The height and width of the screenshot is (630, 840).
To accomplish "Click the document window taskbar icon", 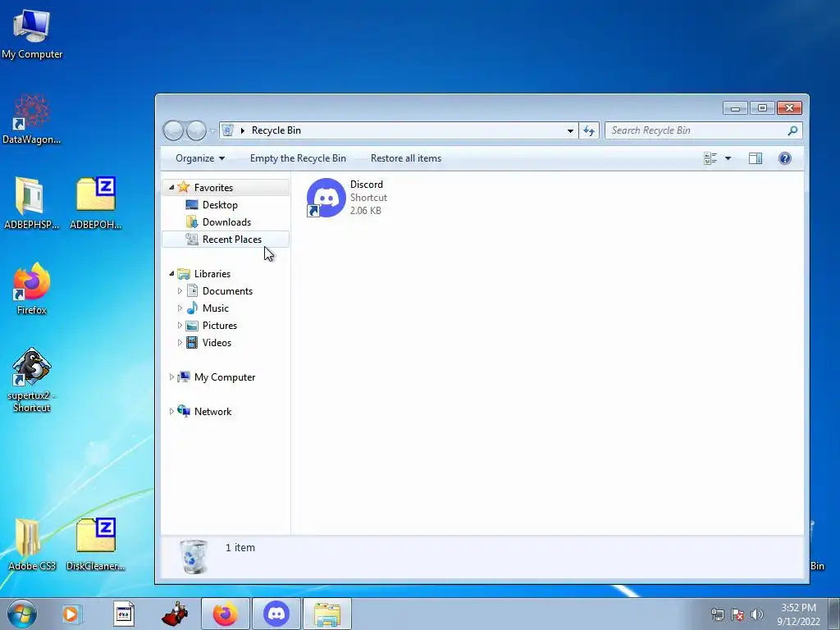I will coord(124,614).
